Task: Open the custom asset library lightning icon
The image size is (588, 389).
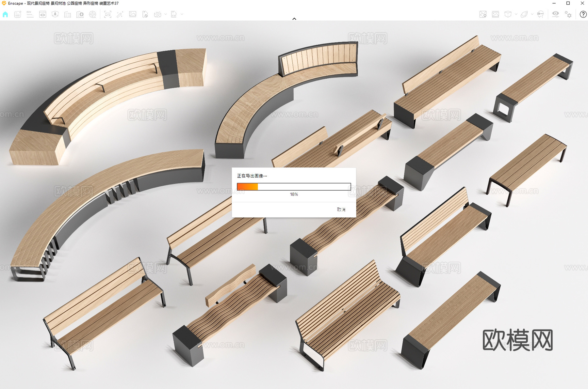Action: coord(80,14)
